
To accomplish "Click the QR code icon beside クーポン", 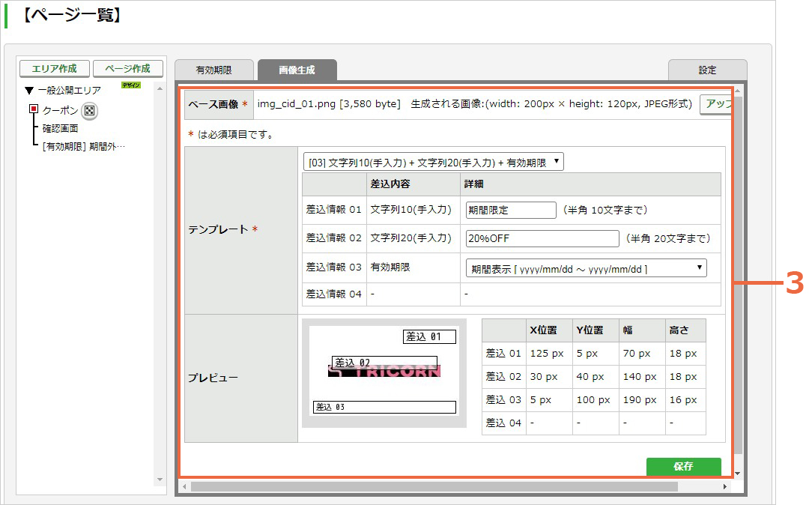I will 90,111.
